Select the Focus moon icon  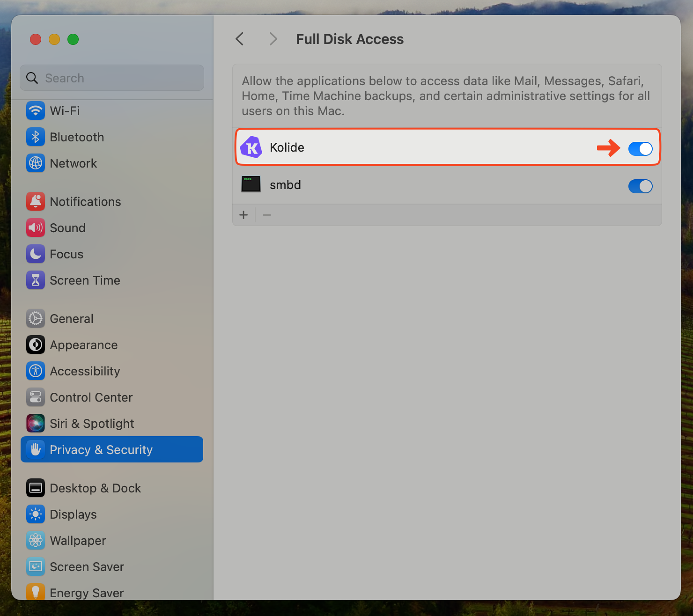coord(36,254)
